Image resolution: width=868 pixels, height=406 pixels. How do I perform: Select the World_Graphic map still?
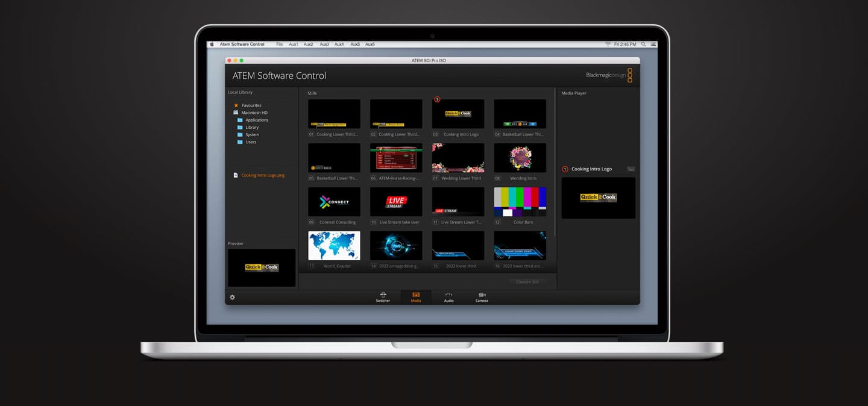point(334,246)
